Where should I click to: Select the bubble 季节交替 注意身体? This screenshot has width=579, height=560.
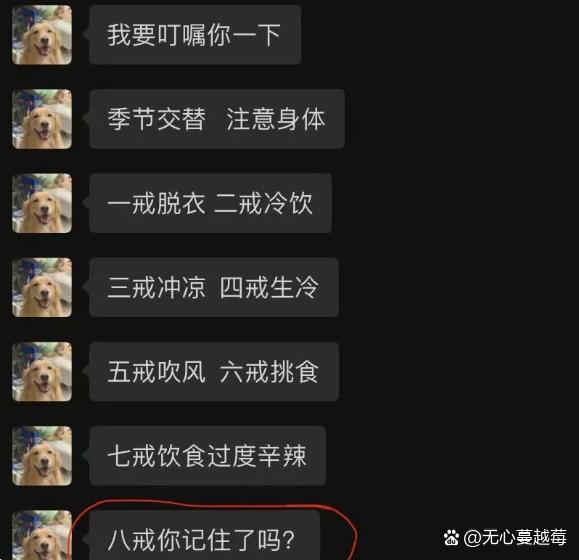click(x=217, y=119)
